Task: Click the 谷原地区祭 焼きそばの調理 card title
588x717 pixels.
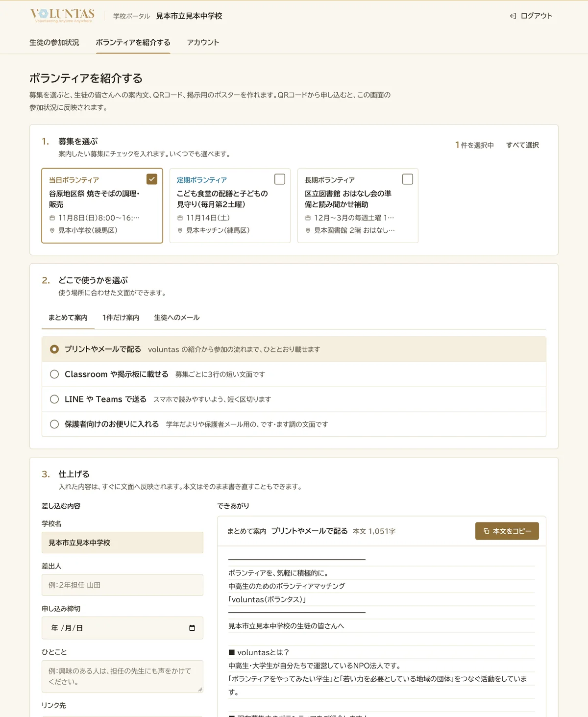Action: (94, 199)
